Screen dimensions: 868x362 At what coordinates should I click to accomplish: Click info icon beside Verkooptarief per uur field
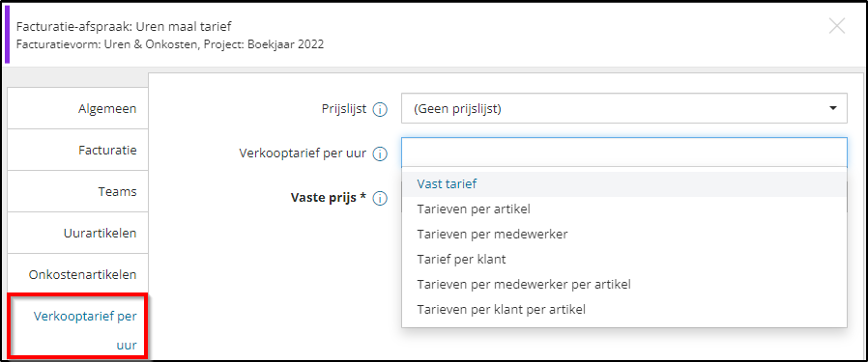tap(380, 154)
